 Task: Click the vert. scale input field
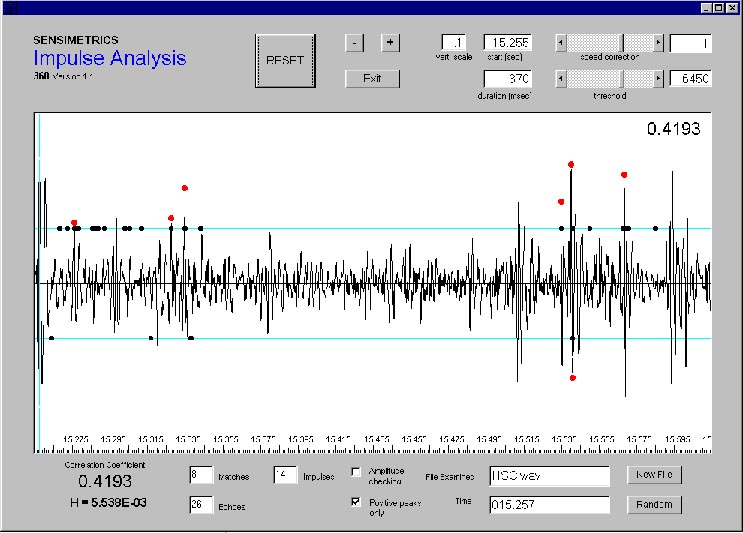(454, 42)
